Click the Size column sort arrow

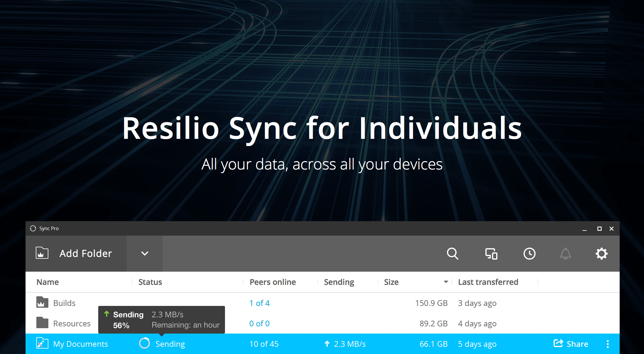[446, 282]
